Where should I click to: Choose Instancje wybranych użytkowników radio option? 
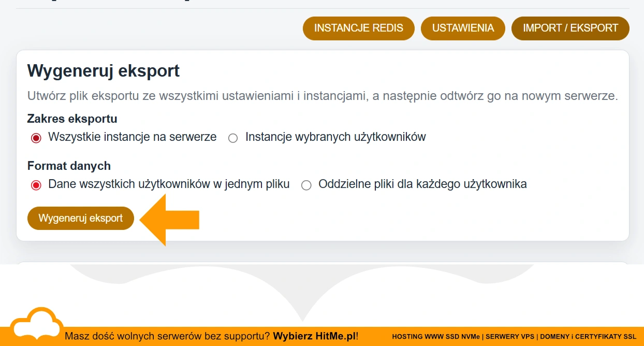coord(233,138)
